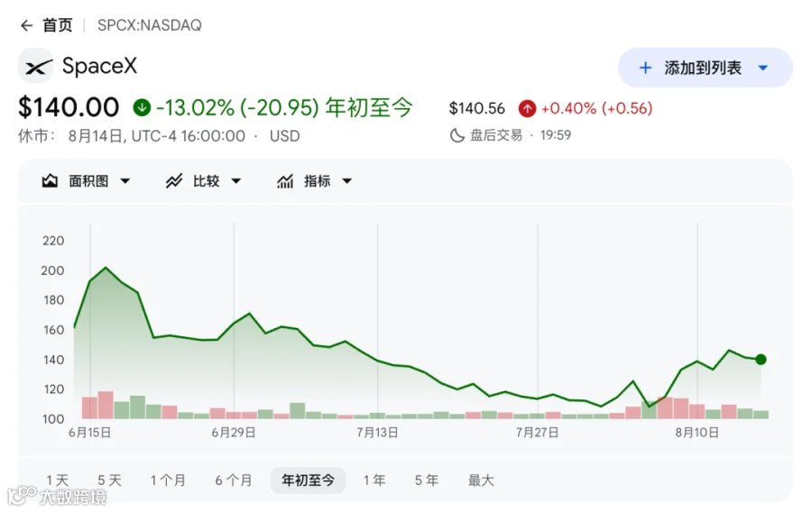This screenshot has height=512, width=812.
Task: Click the SpaceX logo icon
Action: click(x=36, y=66)
